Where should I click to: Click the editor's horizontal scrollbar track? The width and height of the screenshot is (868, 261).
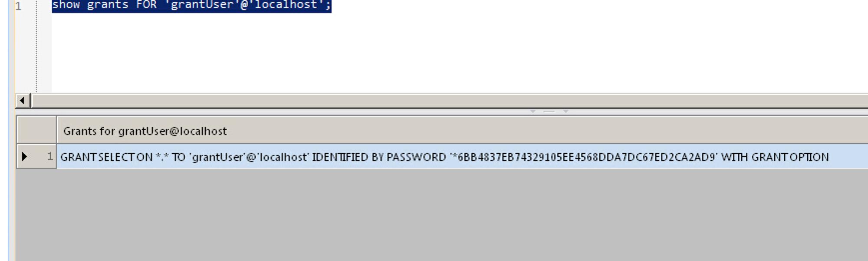450,101
